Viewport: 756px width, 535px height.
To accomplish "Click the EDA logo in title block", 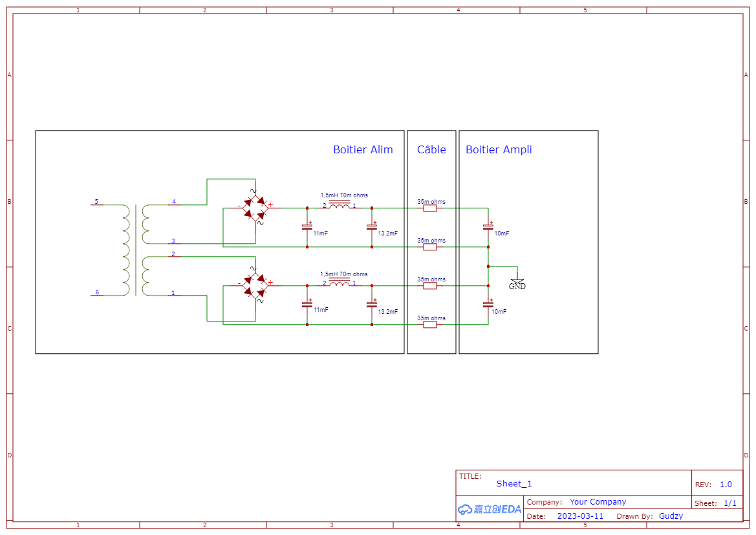I will pyautogui.click(x=490, y=509).
